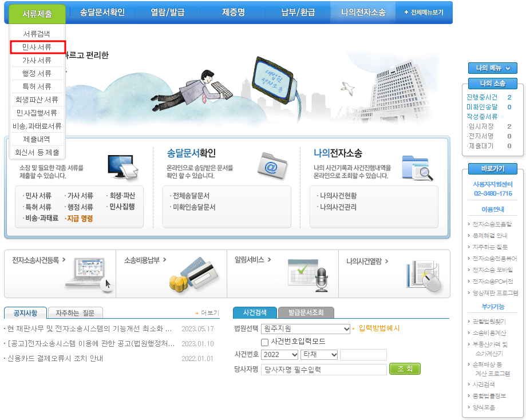
Task: Click the 미확인송달 link in 나의 소송
Action: [482, 107]
